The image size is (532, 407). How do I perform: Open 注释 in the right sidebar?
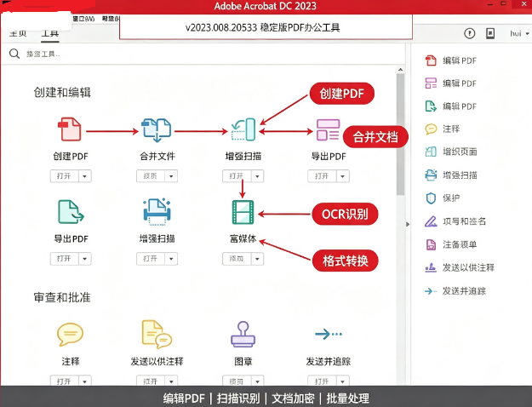click(x=443, y=129)
